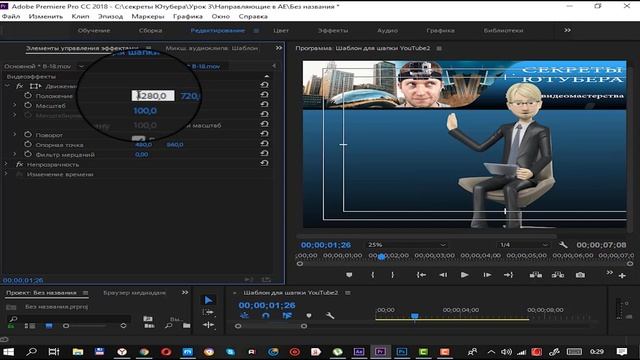640x360 pixels.
Task: Expand the Поворот property
Action: click(x=15, y=134)
